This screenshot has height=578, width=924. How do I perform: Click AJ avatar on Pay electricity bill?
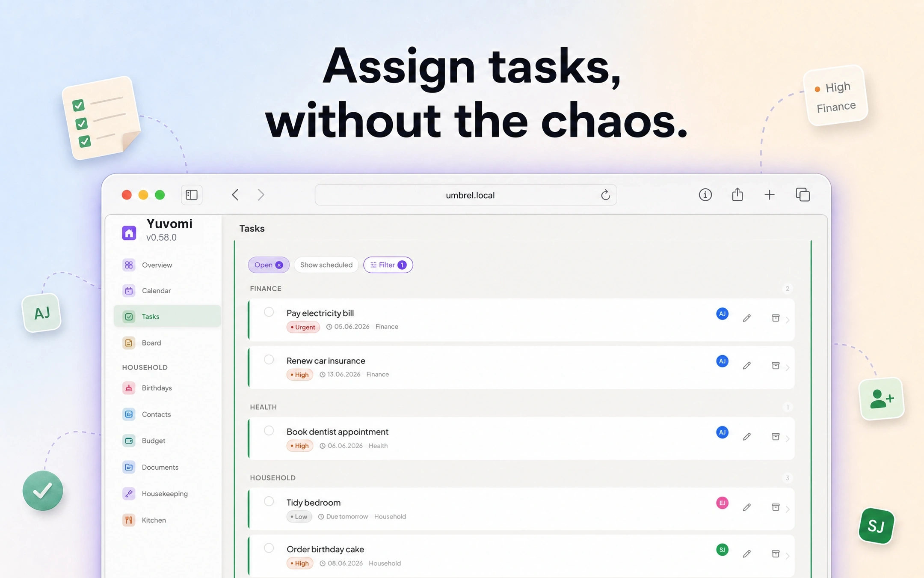point(722,314)
